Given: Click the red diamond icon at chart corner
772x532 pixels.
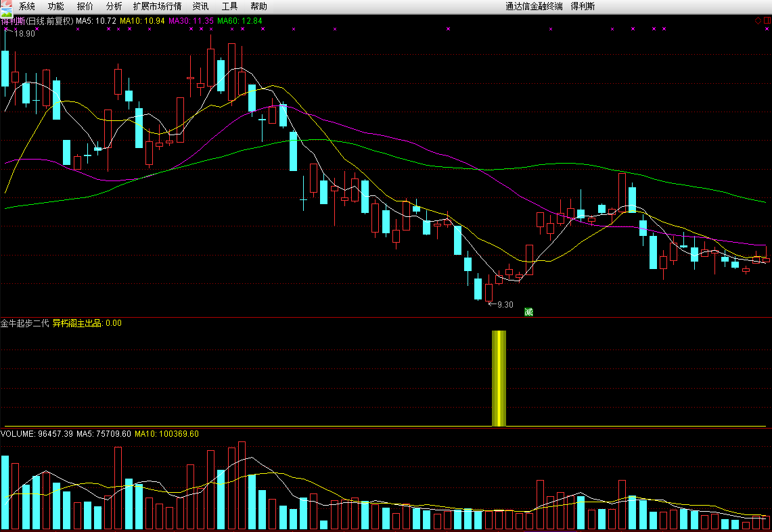Looking at the screenshot, I should tap(758, 21).
